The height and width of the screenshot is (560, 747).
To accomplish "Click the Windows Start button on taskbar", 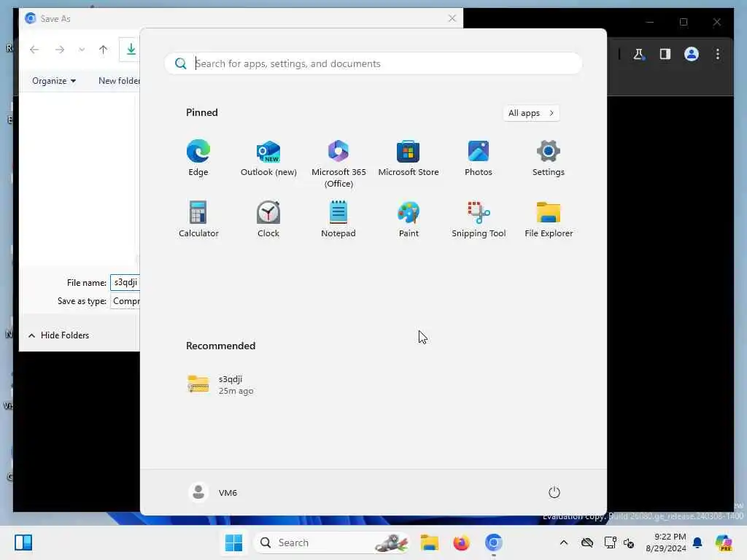I will pyautogui.click(x=233, y=542).
